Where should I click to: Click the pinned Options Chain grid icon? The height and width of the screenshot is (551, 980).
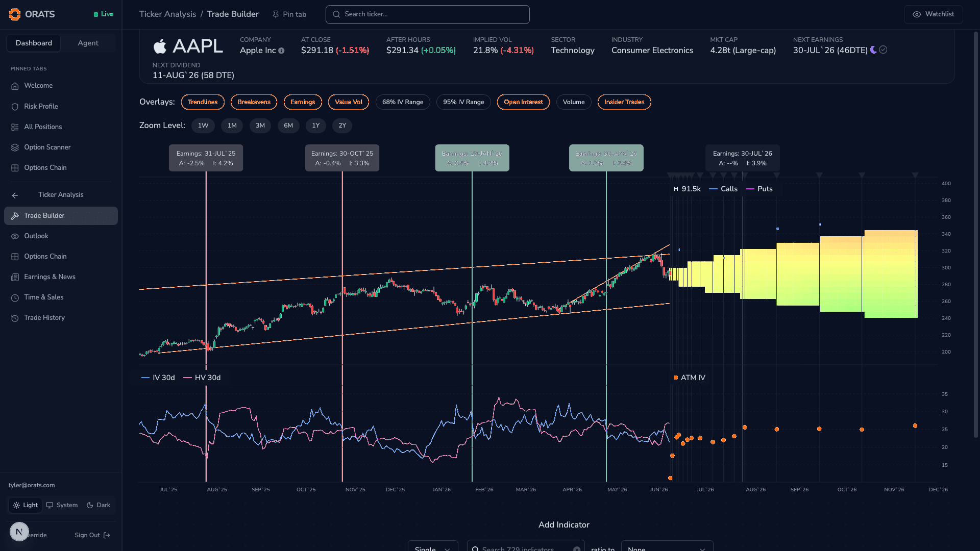(x=15, y=168)
